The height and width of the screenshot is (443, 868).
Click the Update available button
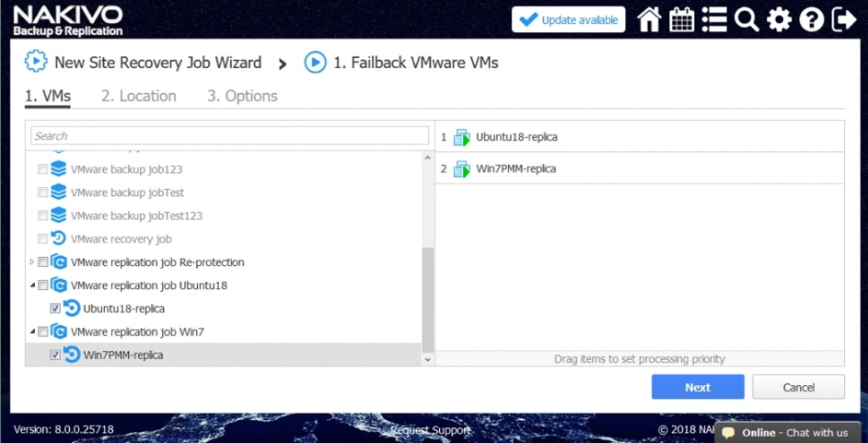click(568, 20)
